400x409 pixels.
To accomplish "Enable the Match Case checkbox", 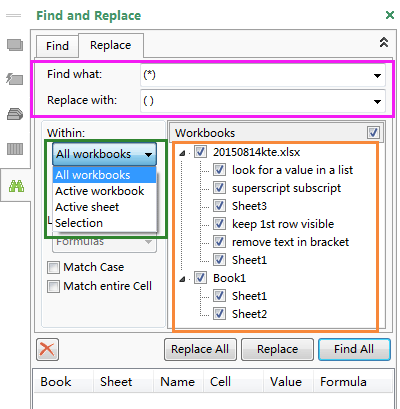I will click(x=53, y=267).
